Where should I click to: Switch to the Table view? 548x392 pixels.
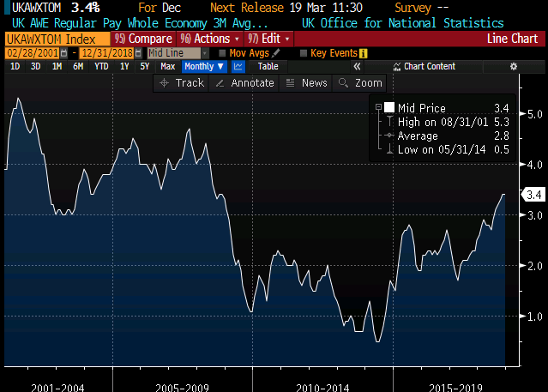tap(268, 66)
